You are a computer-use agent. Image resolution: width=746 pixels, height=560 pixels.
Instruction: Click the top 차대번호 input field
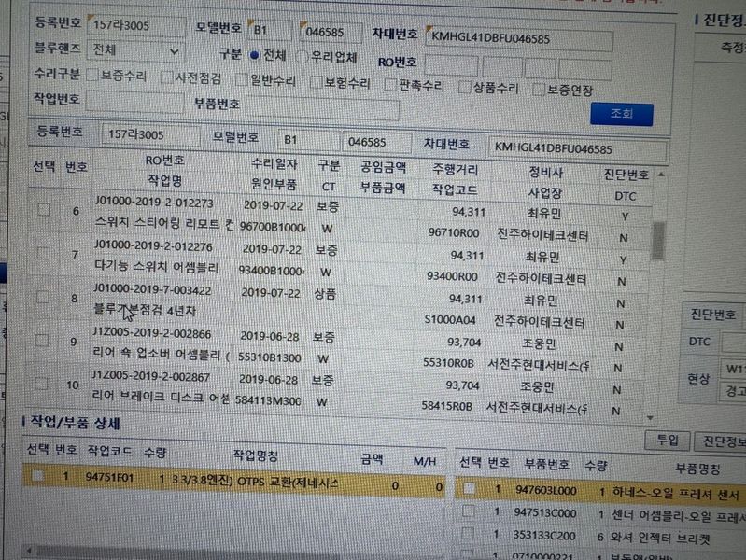[519, 40]
